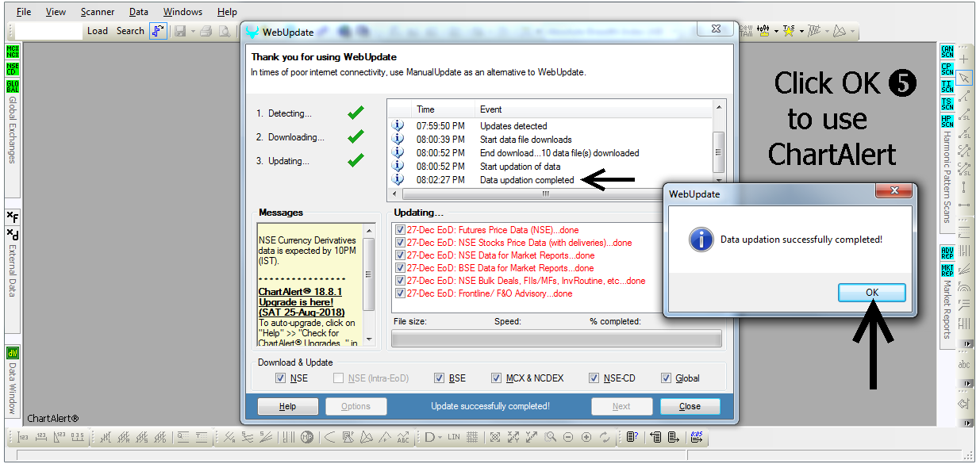Open the dW Data Window icon
The width and height of the screenshot is (980, 464).
13,353
